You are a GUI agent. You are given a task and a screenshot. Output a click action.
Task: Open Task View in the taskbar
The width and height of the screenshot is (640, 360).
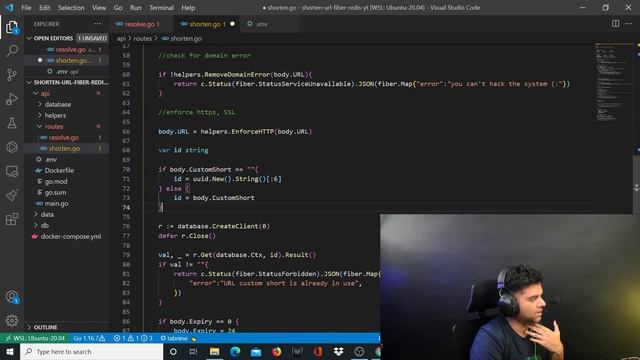tap(193, 351)
